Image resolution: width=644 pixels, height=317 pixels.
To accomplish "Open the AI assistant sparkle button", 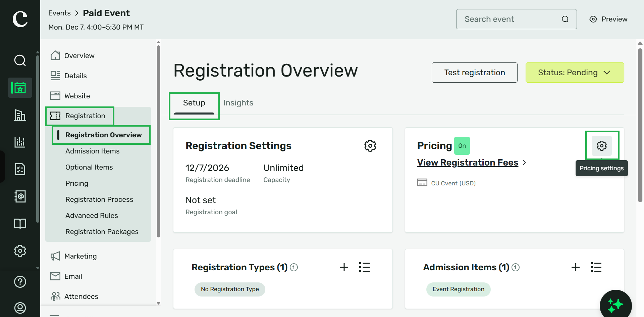I will pyautogui.click(x=616, y=305).
